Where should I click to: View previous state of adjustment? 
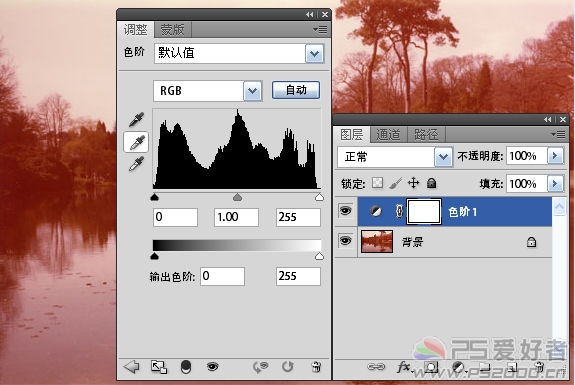click(261, 367)
